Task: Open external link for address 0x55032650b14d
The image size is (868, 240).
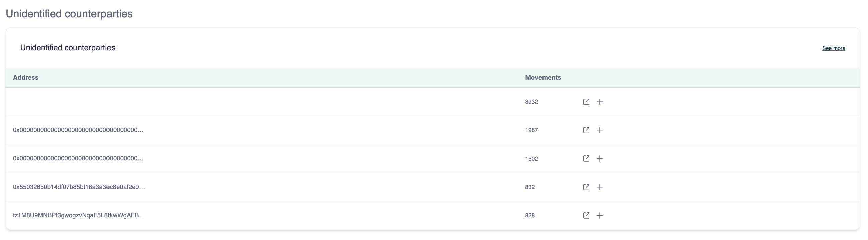Action: [586, 187]
